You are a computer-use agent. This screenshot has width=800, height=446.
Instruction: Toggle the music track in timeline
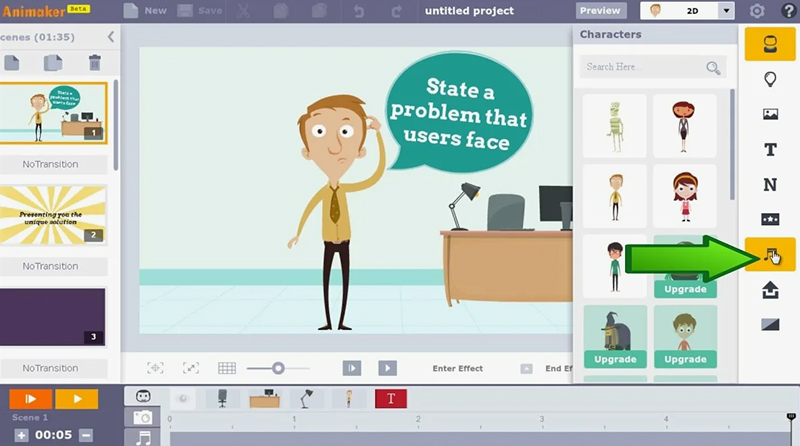pos(144,438)
